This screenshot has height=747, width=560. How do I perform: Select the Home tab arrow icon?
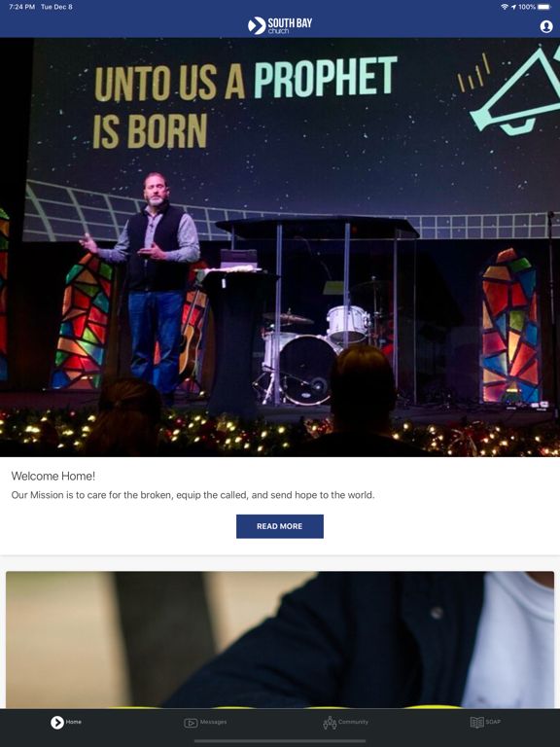coord(57,723)
